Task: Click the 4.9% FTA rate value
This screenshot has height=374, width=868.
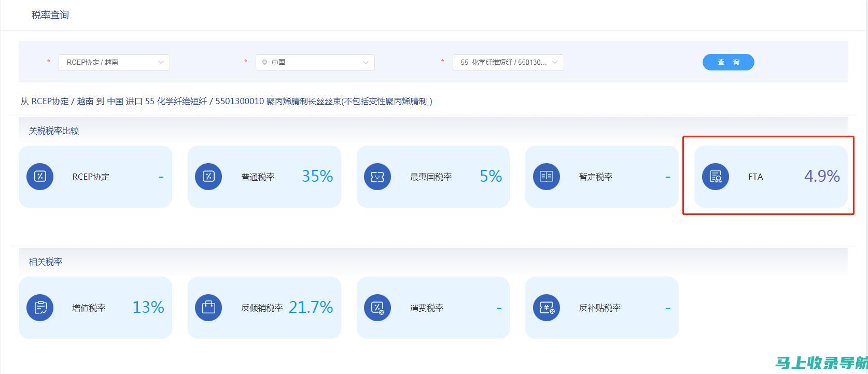Action: click(822, 176)
